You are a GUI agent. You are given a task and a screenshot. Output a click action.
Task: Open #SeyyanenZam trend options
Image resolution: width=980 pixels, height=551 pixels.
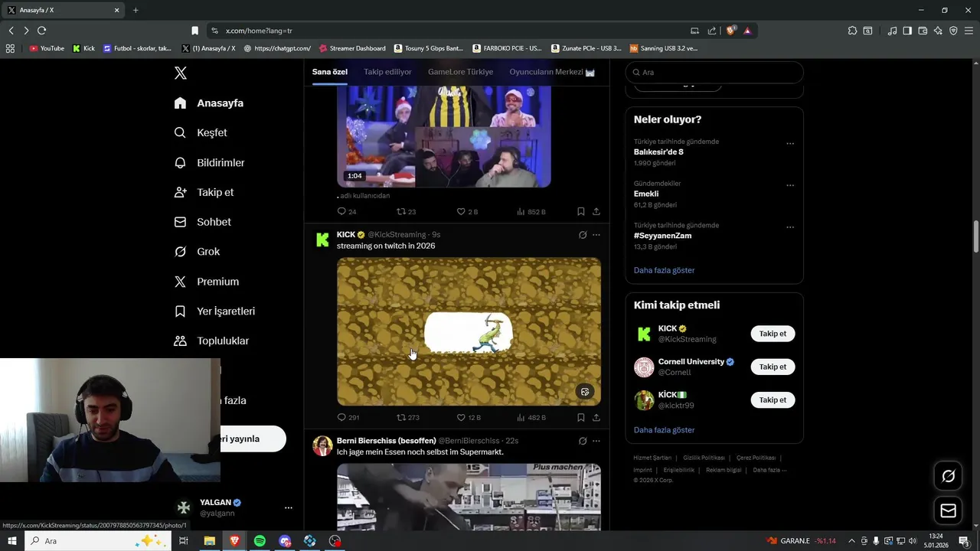pos(790,227)
